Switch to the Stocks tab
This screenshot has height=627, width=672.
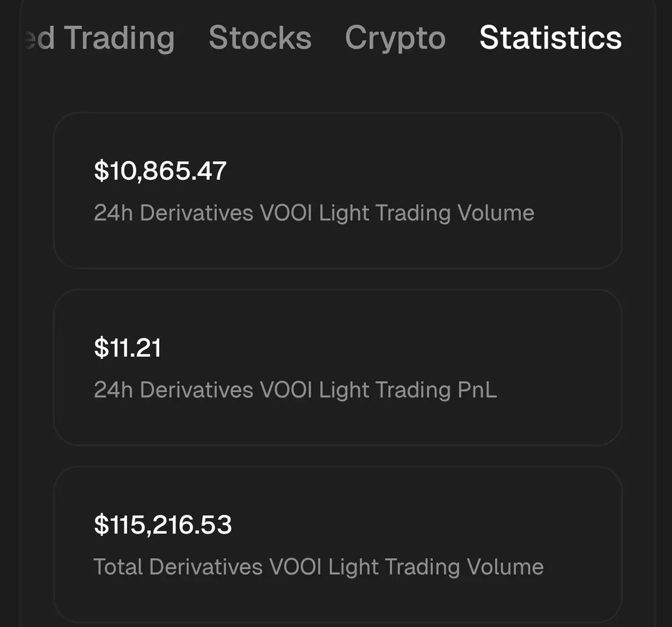pos(260,38)
